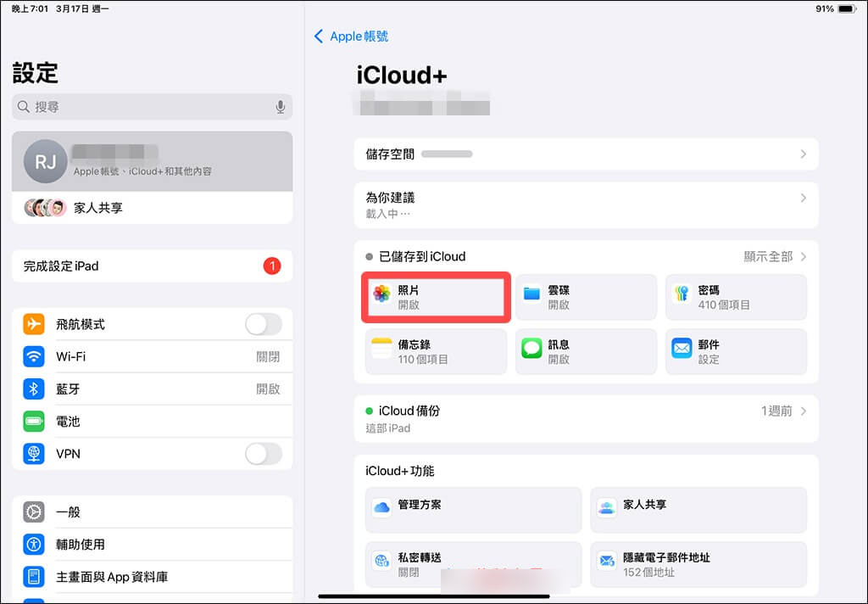Select 藍牙 row in sidebar
Image resolution: width=868 pixels, height=604 pixels.
153,389
